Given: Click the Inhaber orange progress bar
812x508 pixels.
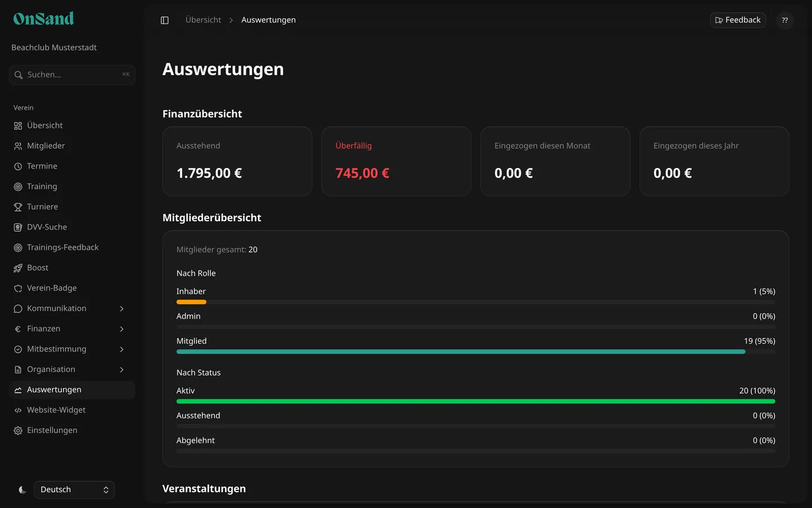Looking at the screenshot, I should (x=192, y=302).
